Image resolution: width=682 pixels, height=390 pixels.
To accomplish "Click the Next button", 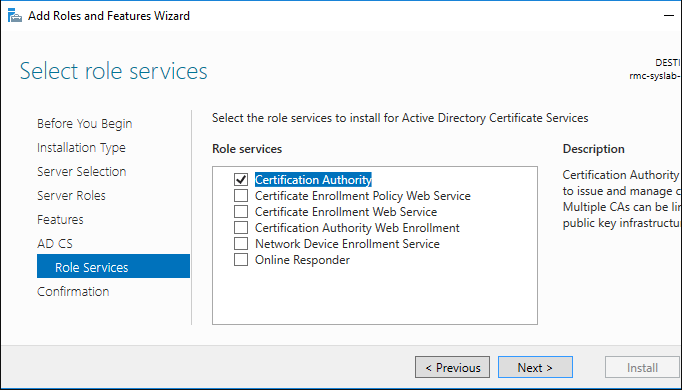I will [535, 367].
